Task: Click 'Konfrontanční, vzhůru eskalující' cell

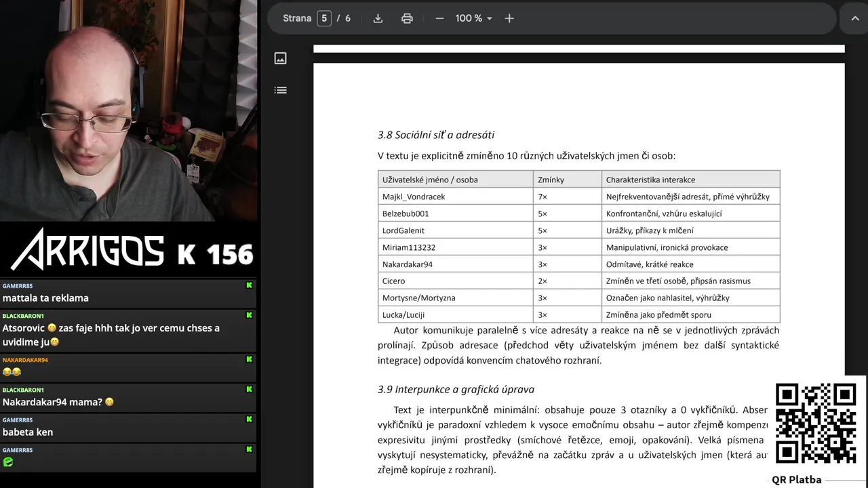Action: coord(691,213)
